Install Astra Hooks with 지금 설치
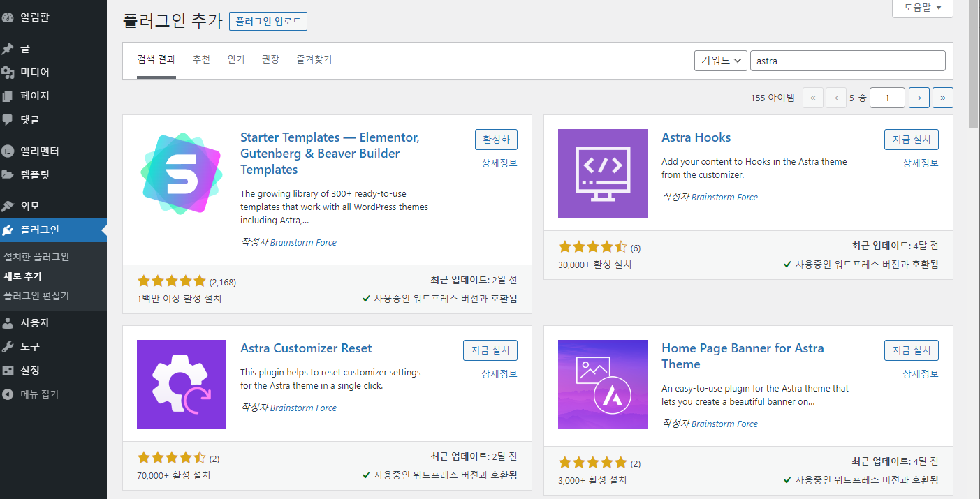The width and height of the screenshot is (980, 499). tap(912, 140)
